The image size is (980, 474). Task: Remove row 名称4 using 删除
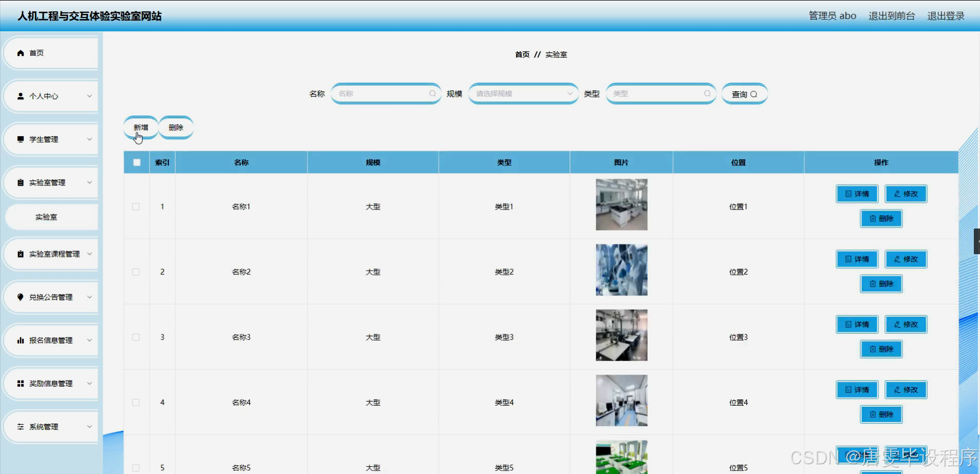click(x=881, y=414)
